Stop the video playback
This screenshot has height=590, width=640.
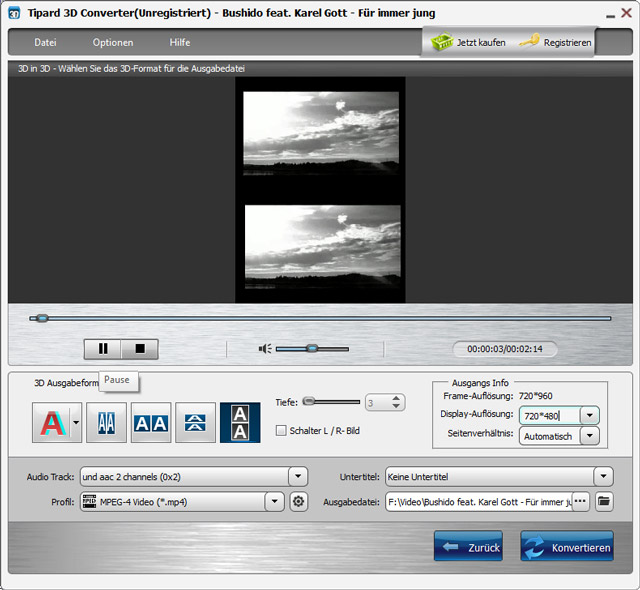point(140,349)
